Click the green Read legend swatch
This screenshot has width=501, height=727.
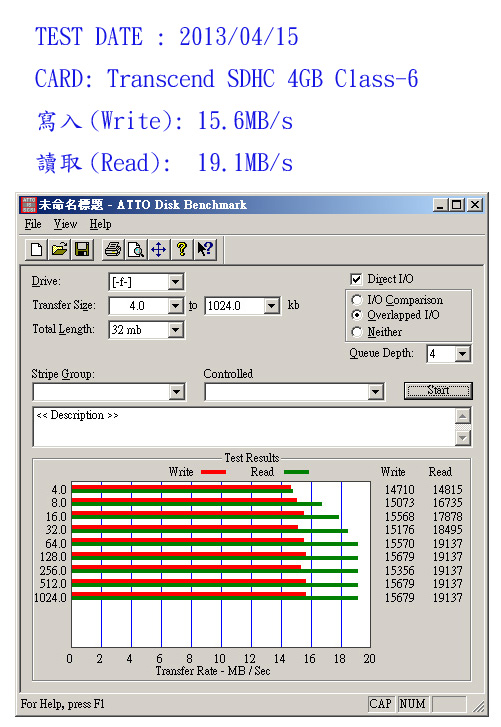click(297, 472)
